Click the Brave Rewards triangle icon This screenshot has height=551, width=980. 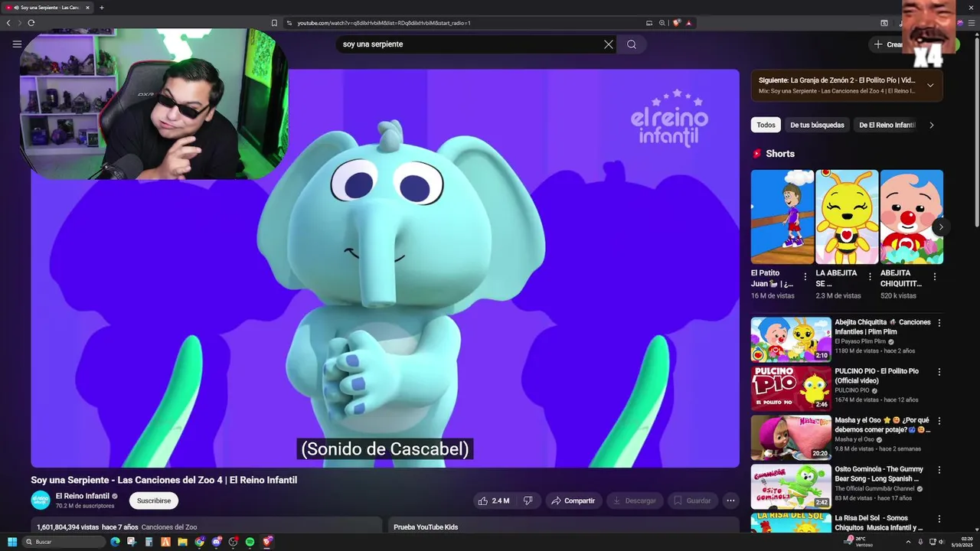click(x=688, y=23)
